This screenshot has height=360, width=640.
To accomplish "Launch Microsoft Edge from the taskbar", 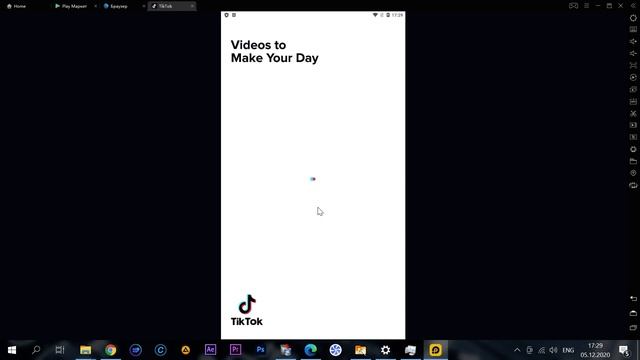I will coord(310,350).
